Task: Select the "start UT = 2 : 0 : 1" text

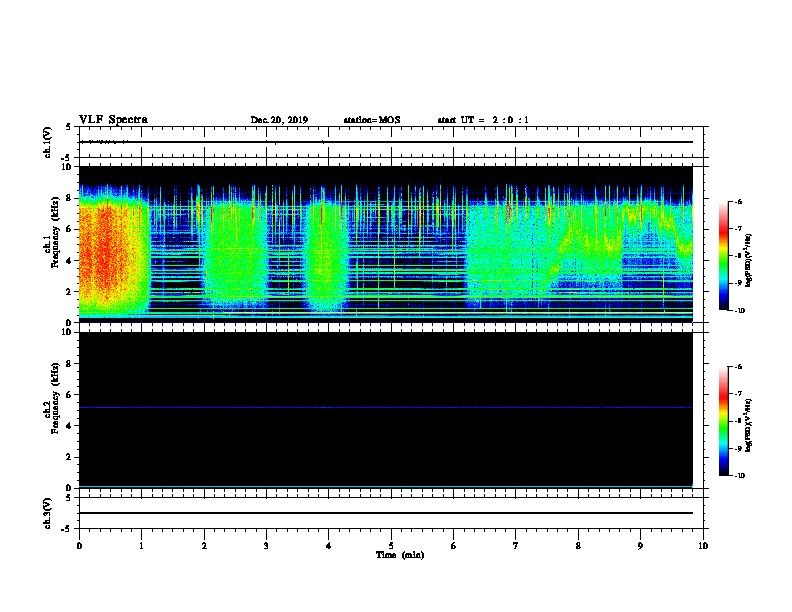Action: point(483,120)
